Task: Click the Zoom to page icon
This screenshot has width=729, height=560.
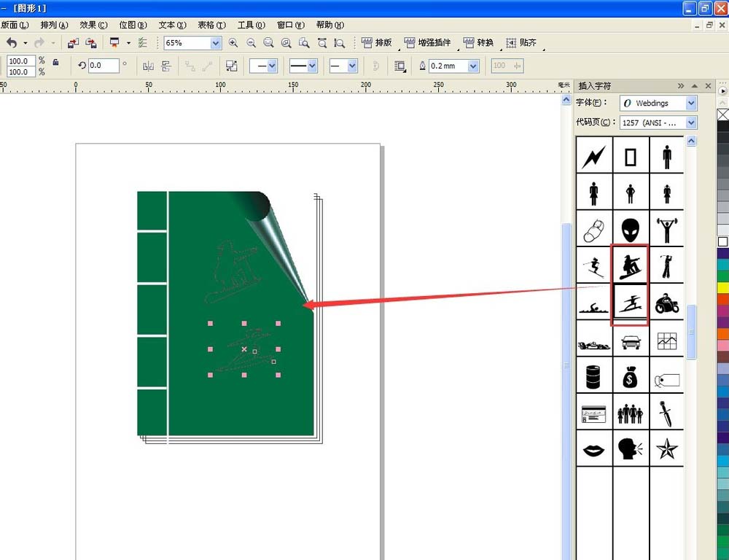Action: tap(304, 43)
